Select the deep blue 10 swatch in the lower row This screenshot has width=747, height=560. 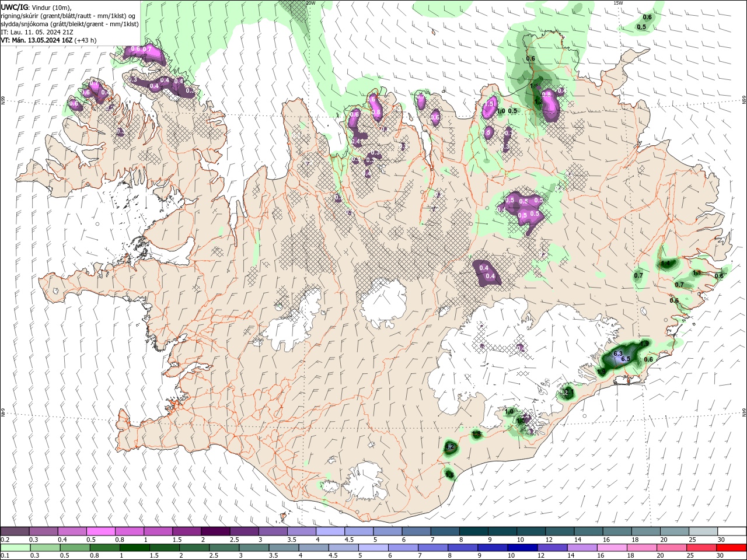521,548
